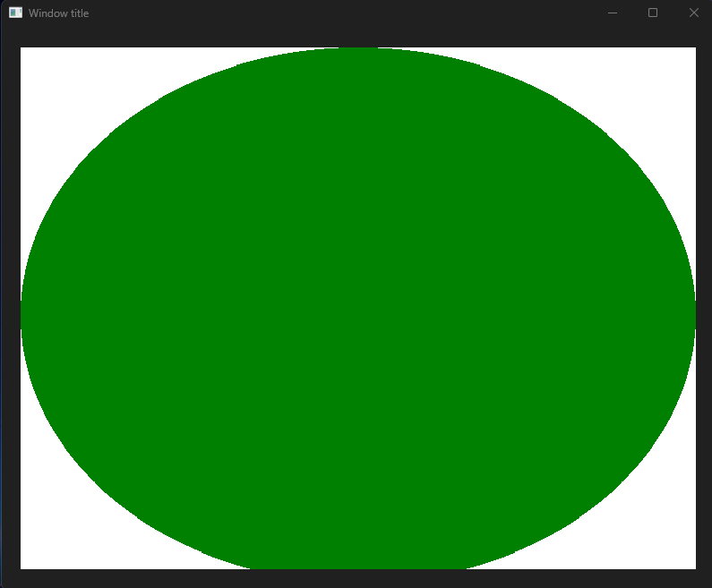Click the app icon in the title bar
712x588 pixels.
pos(15,13)
